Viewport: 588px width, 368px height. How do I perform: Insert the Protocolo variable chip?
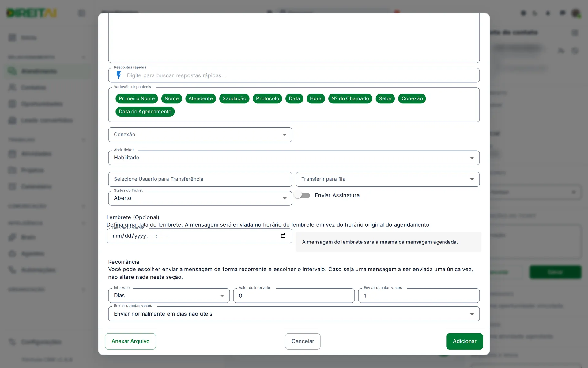(267, 98)
